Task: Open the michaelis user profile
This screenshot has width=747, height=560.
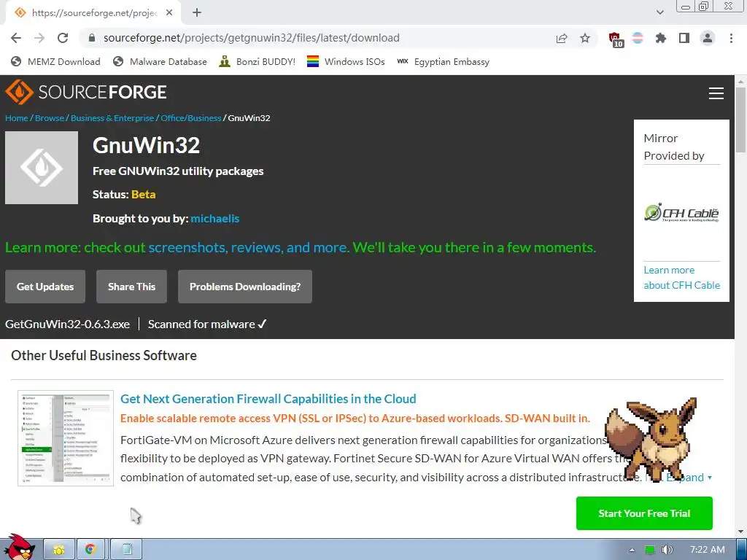Action: click(x=215, y=219)
